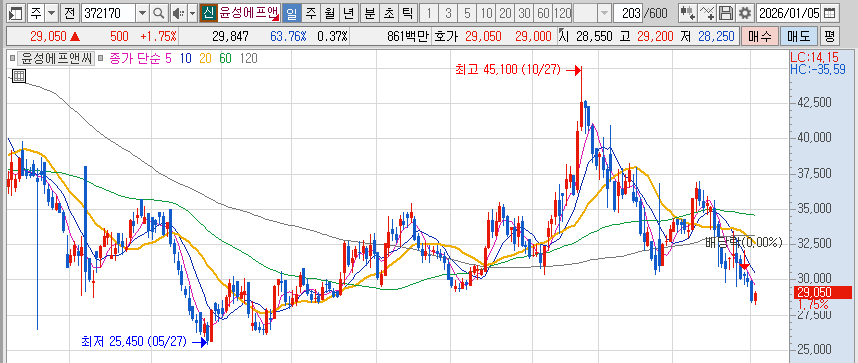
Task: Select 주 weekly chart period
Action: tap(310, 13)
